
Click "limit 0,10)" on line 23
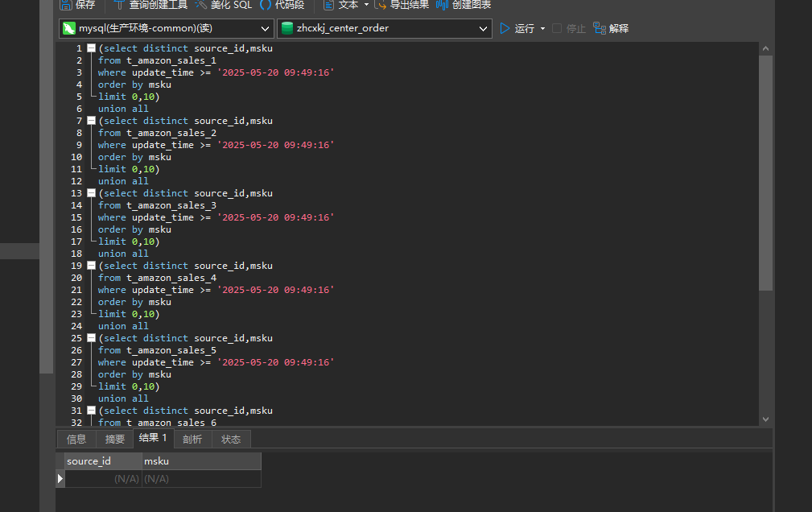129,314
